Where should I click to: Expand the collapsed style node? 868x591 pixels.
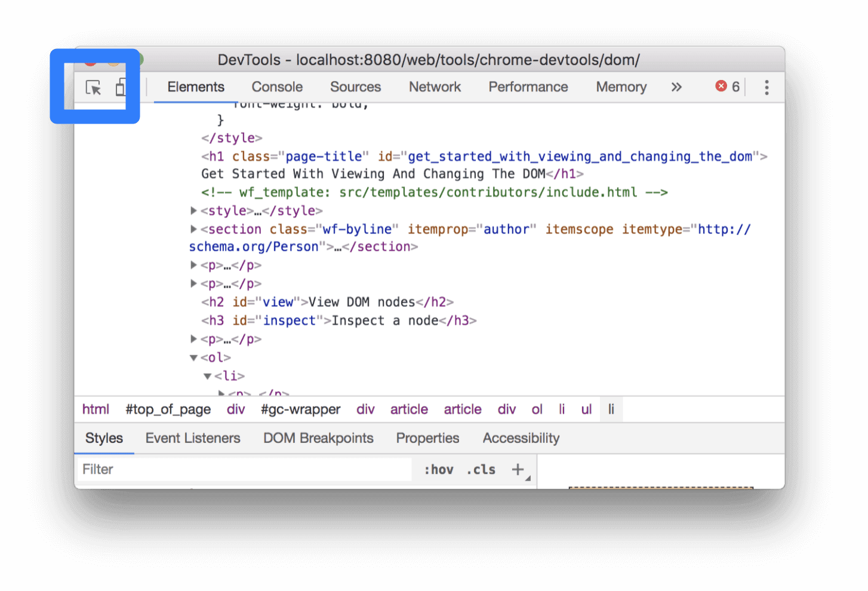[x=193, y=210]
